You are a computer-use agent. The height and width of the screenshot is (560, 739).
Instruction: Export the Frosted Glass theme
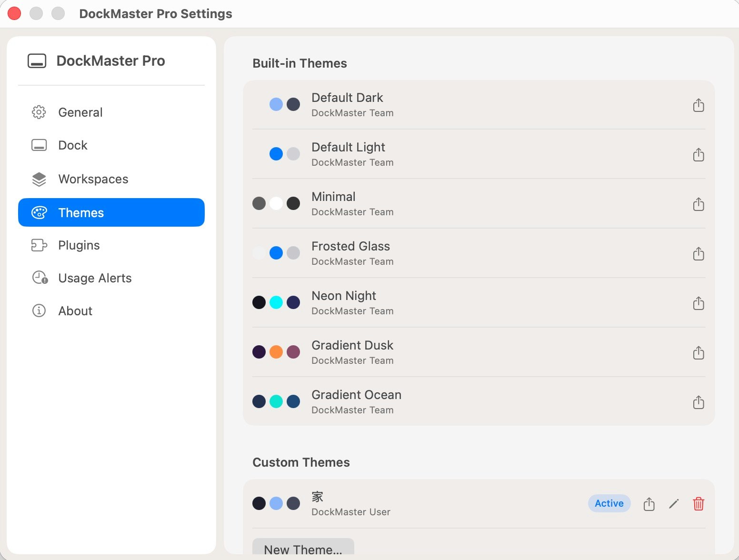(699, 254)
